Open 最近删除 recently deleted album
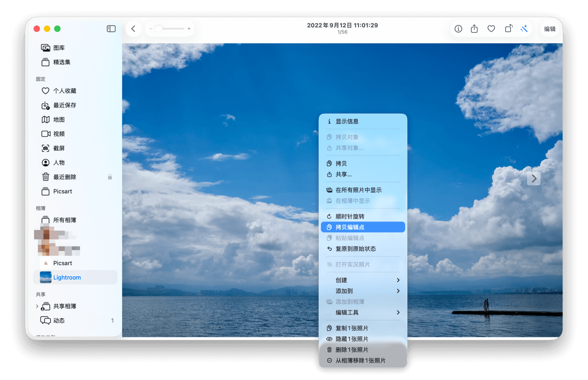 click(65, 177)
